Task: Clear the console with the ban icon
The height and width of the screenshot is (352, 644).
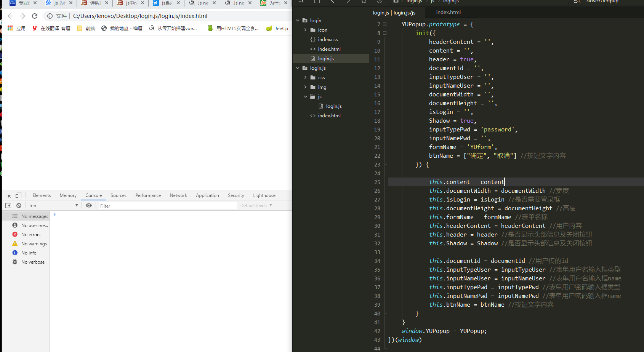Action: (19, 205)
